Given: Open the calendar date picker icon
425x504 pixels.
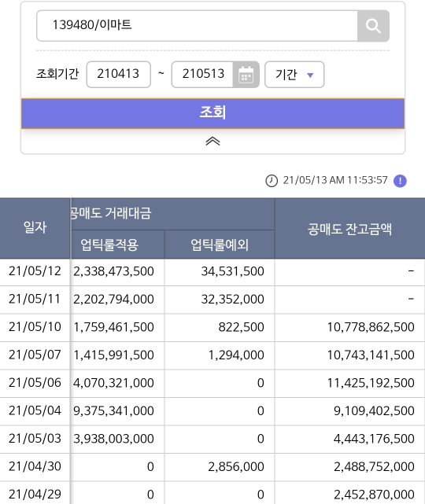Looking at the screenshot, I should point(246,75).
